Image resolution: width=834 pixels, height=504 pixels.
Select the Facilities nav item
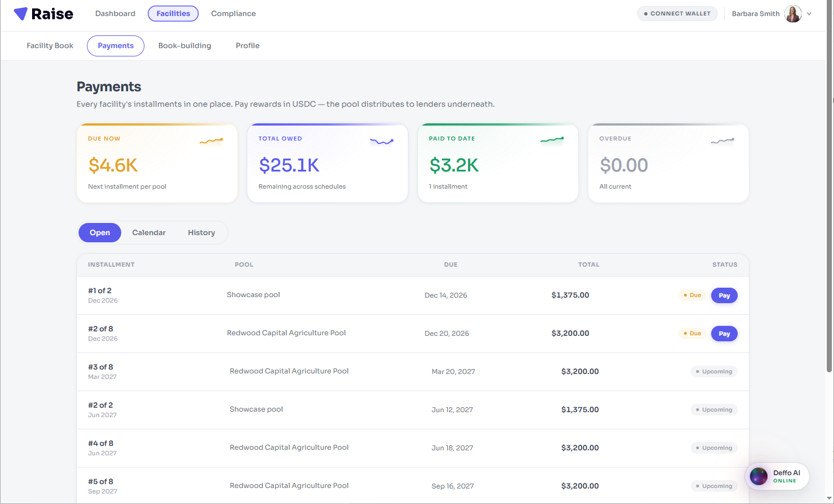tap(173, 14)
